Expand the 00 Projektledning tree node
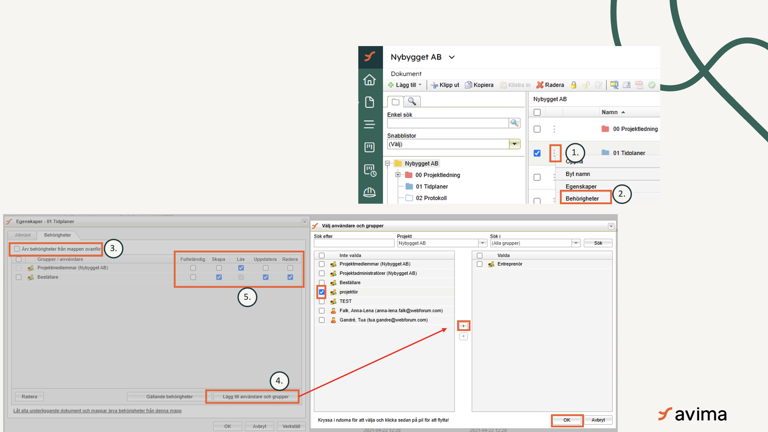768x432 pixels. pos(398,175)
